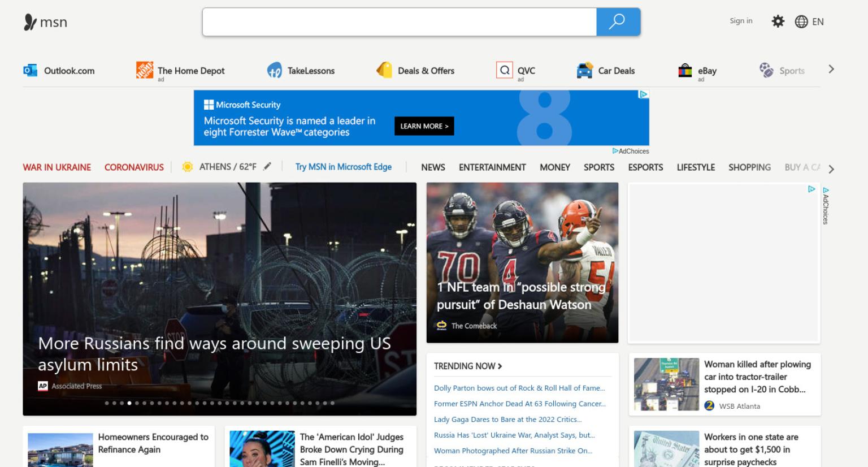This screenshot has width=868, height=467.
Task: Click the Deals & Offers tag icon
Action: pyautogui.click(x=384, y=70)
